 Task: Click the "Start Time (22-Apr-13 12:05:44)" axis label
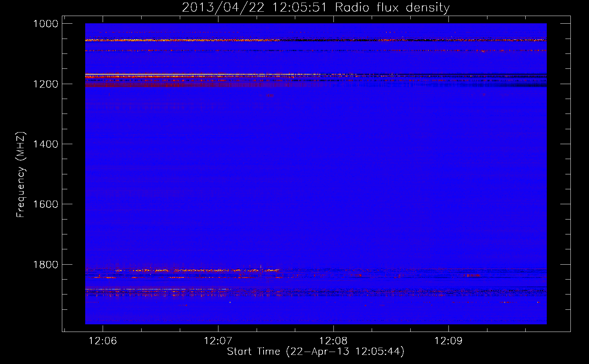tap(316, 352)
